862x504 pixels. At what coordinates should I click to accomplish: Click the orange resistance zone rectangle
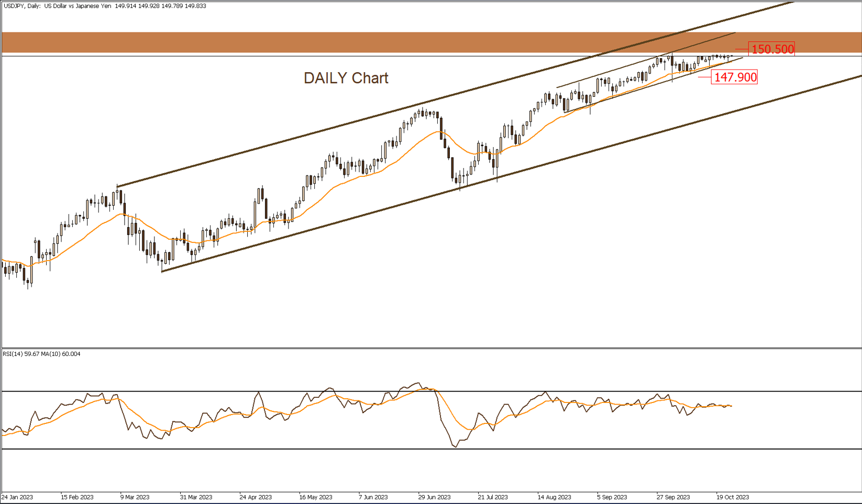click(367, 42)
